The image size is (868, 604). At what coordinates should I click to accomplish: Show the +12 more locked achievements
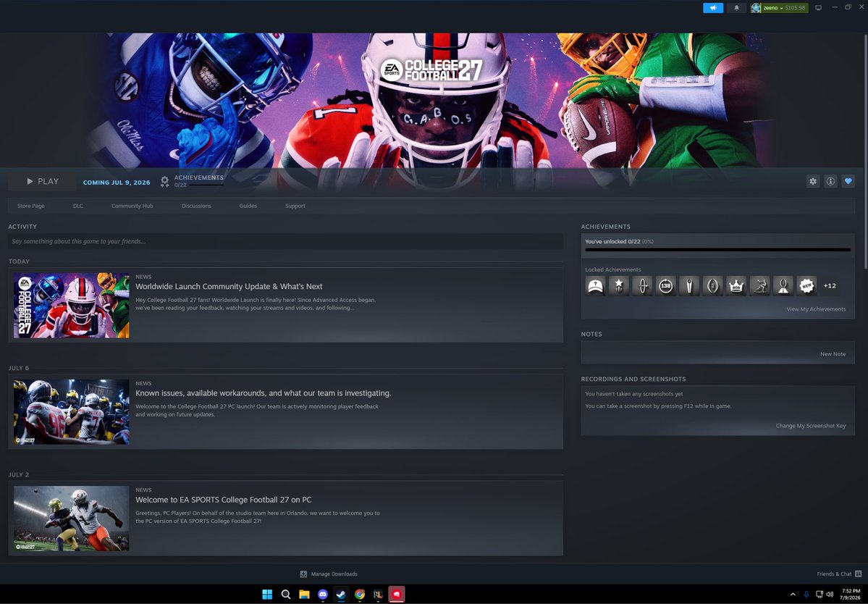tap(830, 285)
